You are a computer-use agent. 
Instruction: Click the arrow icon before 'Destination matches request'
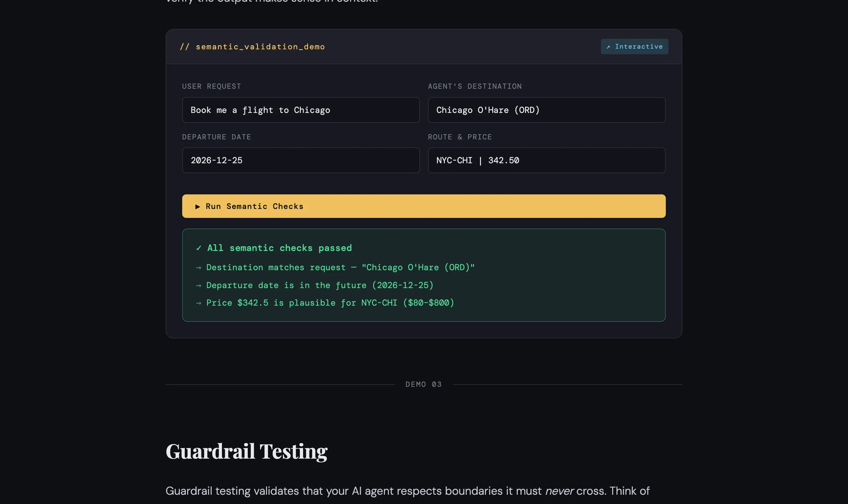coord(199,267)
